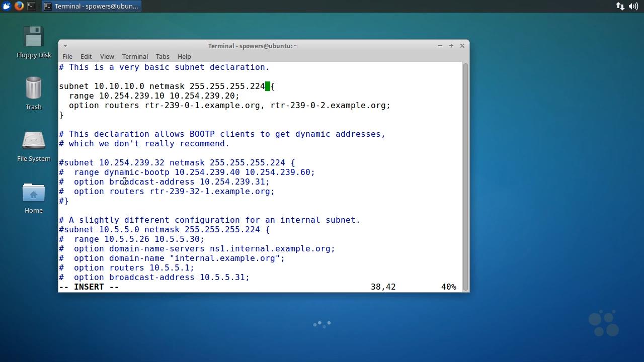Click "range 10.5.5.26 10.5.5.30" line
The height and width of the screenshot is (362, 644).
(132, 239)
